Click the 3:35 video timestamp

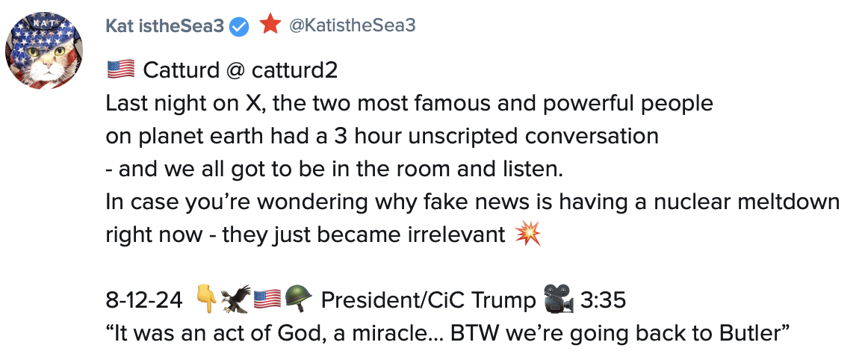coord(603,300)
